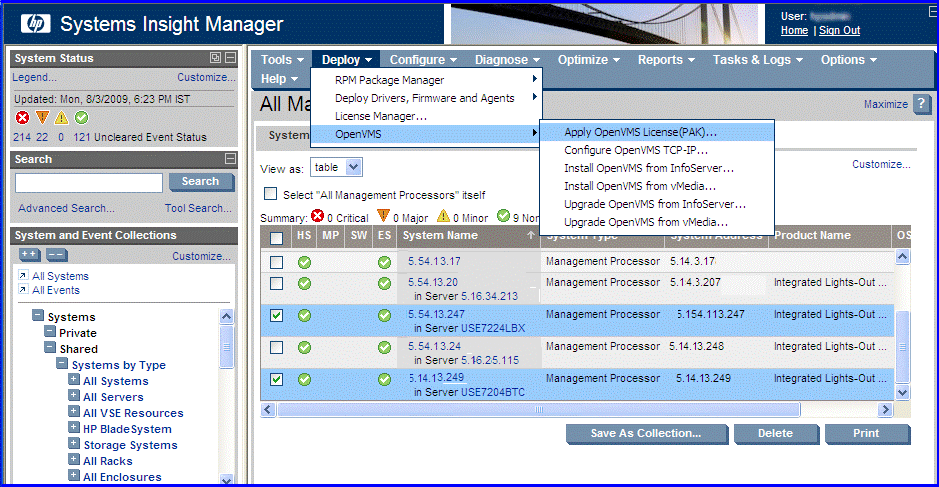The height and width of the screenshot is (487, 939).
Task: Open the 5.54.13.247 system link
Action: tap(436, 314)
